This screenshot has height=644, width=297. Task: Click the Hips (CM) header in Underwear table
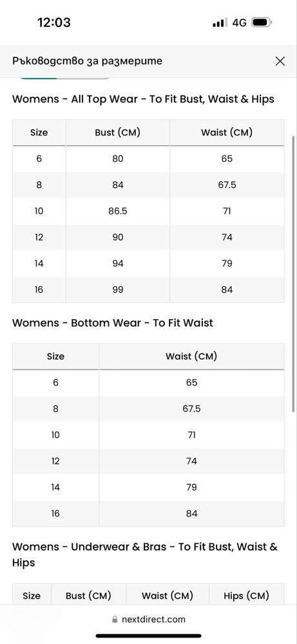coord(247,596)
